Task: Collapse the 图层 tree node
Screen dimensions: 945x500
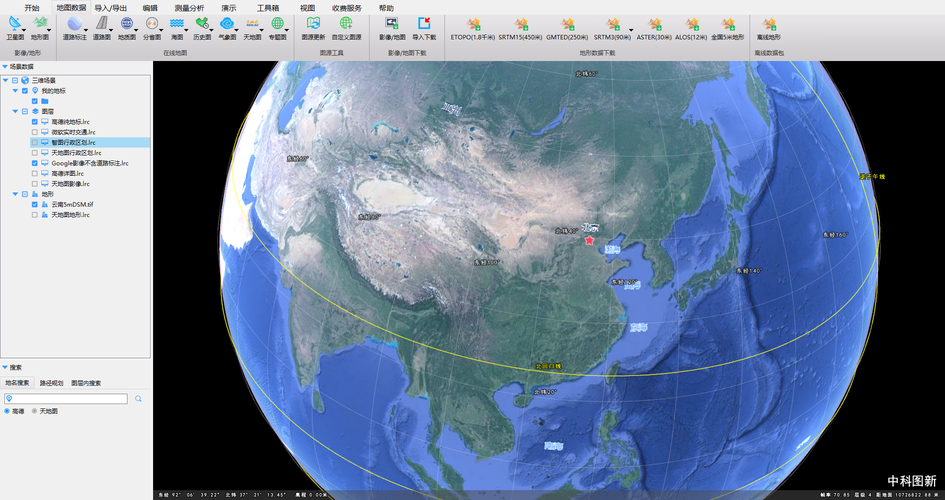Action: point(14,111)
